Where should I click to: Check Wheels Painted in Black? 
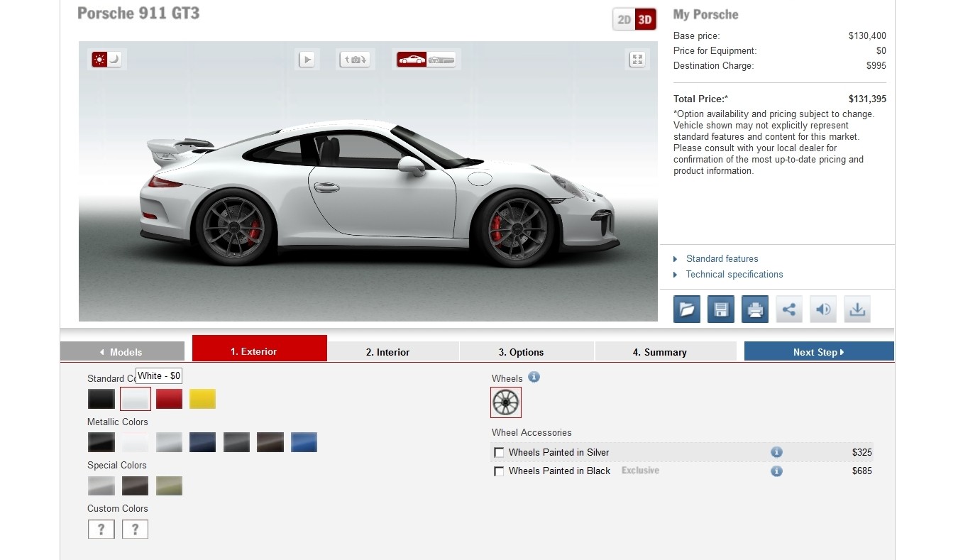[x=500, y=471]
